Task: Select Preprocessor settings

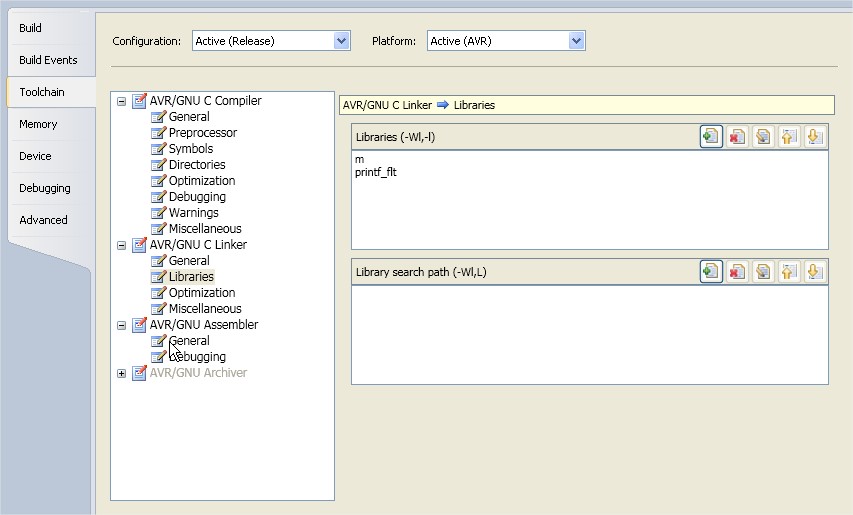Action: tap(202, 133)
